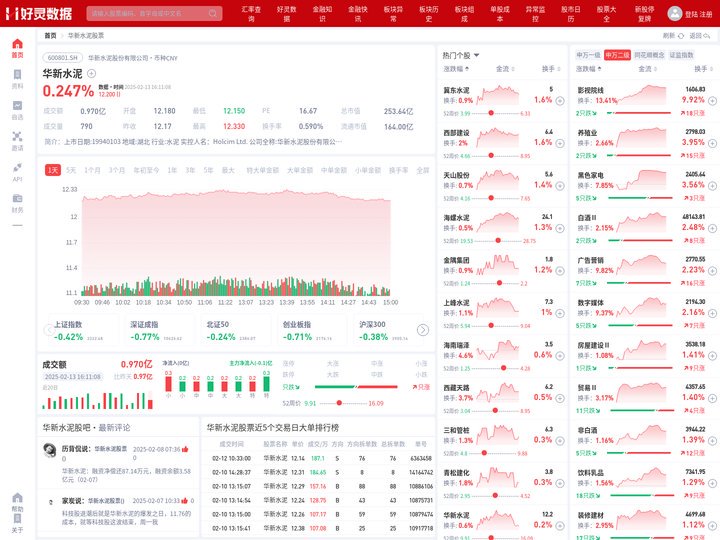Sort sector list by 换手
Image resolution: width=720 pixels, height=540 pixels.
tap(703, 69)
